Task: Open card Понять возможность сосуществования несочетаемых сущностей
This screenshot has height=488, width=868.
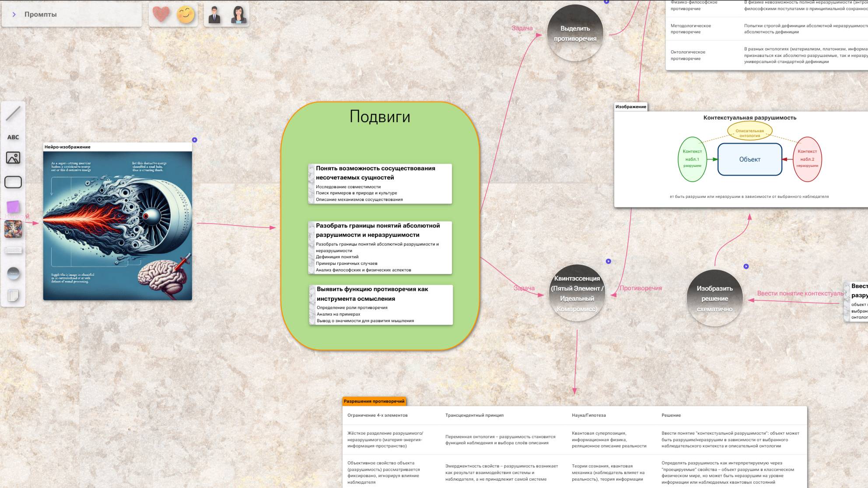Action: (x=380, y=184)
